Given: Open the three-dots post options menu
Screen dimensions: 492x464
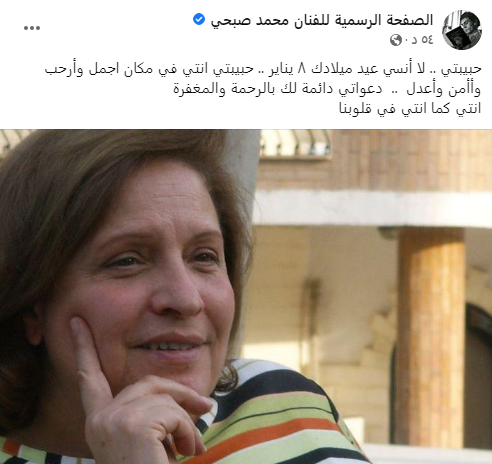Looking at the screenshot, I should click(32, 28).
